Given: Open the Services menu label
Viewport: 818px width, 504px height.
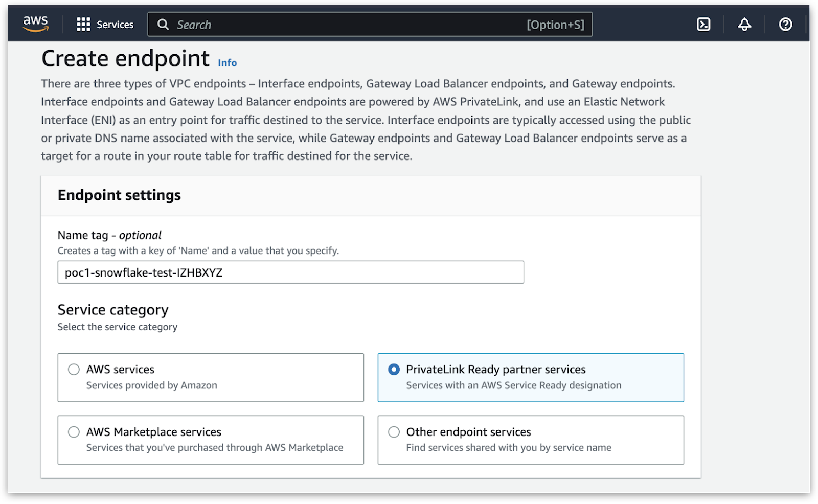Looking at the screenshot, I should [115, 25].
